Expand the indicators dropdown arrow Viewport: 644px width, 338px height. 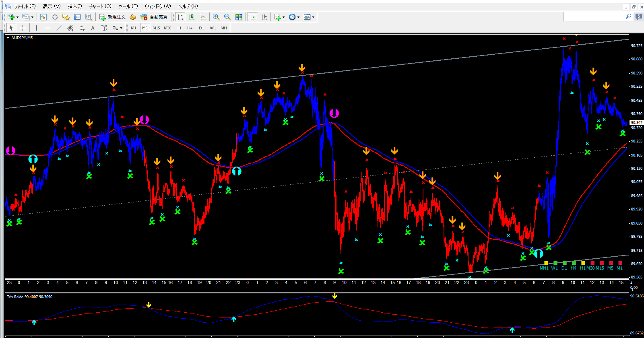point(284,17)
